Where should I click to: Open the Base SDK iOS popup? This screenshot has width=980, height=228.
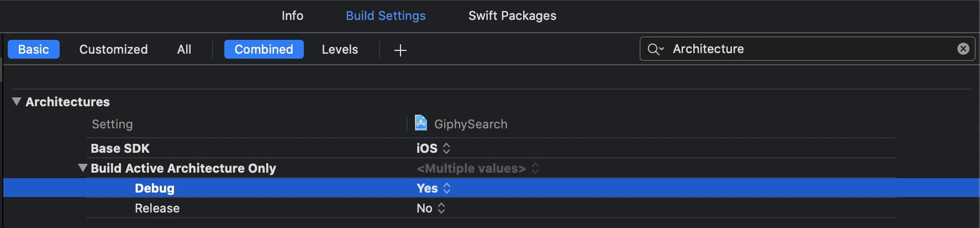coord(433,148)
